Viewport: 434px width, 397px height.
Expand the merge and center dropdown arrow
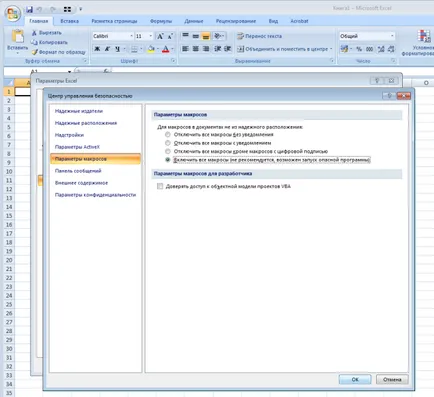331,49
